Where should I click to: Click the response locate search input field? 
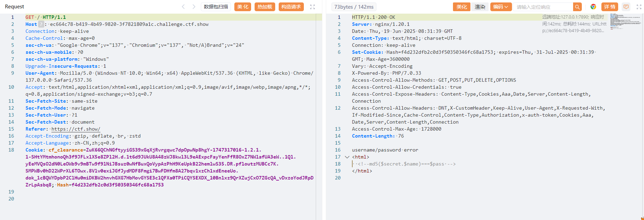pos(543,7)
